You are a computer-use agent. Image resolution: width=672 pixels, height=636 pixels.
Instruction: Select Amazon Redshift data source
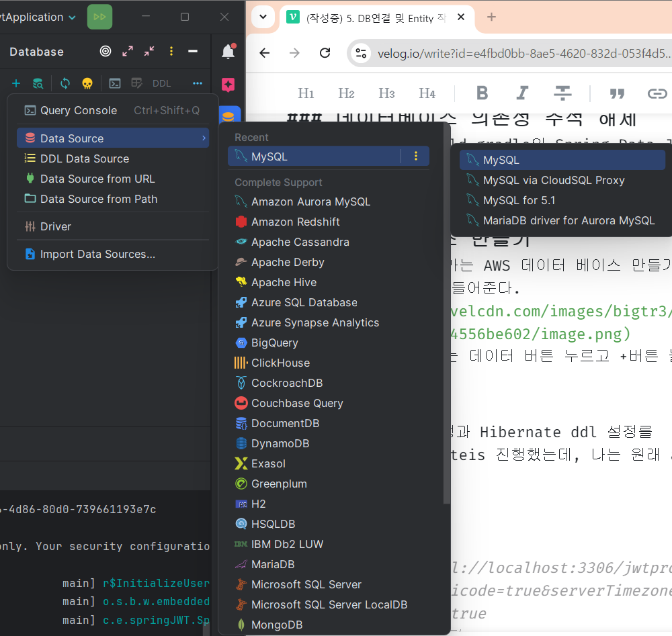[329, 222]
